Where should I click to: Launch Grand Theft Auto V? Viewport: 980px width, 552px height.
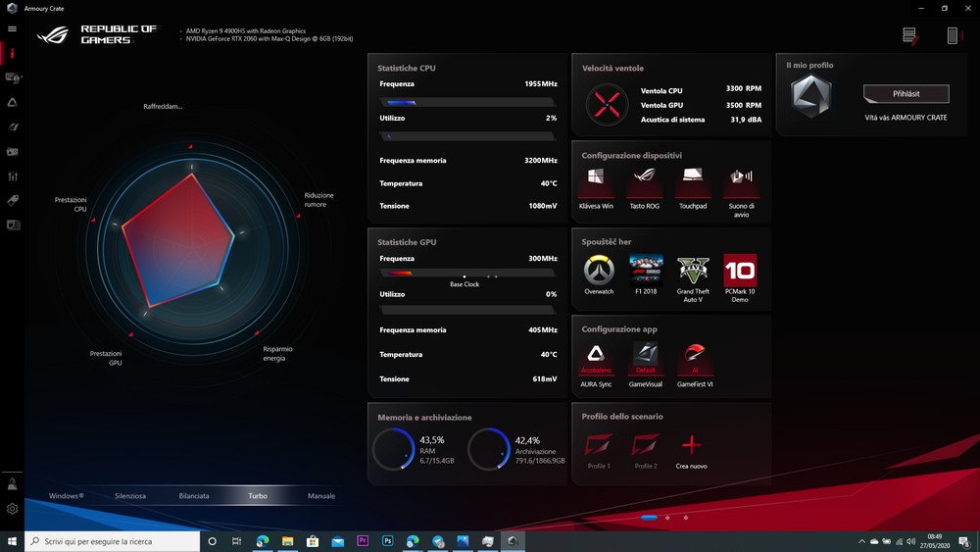[x=693, y=271]
